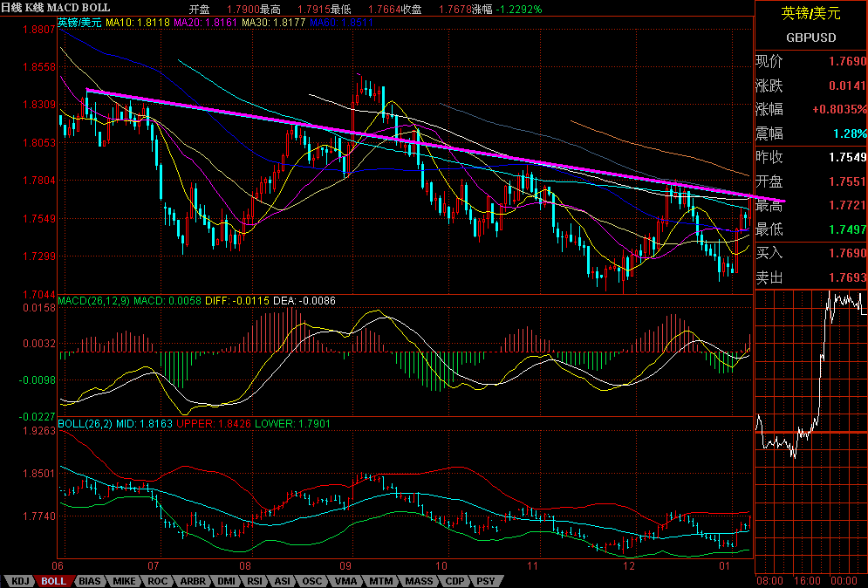Click the 日线 K线 MACD BOLL chart title
The width and height of the screenshot is (868, 588).
click(56, 8)
